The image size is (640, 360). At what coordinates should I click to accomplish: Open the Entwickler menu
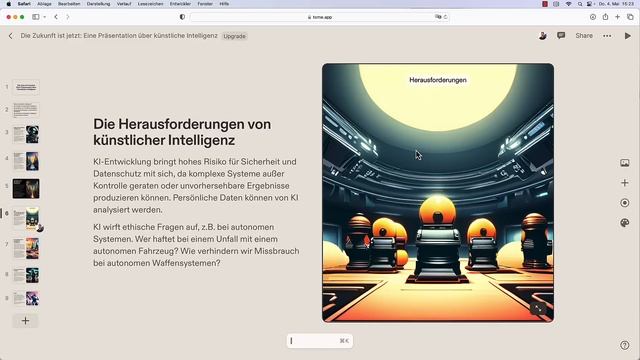pyautogui.click(x=180, y=4)
